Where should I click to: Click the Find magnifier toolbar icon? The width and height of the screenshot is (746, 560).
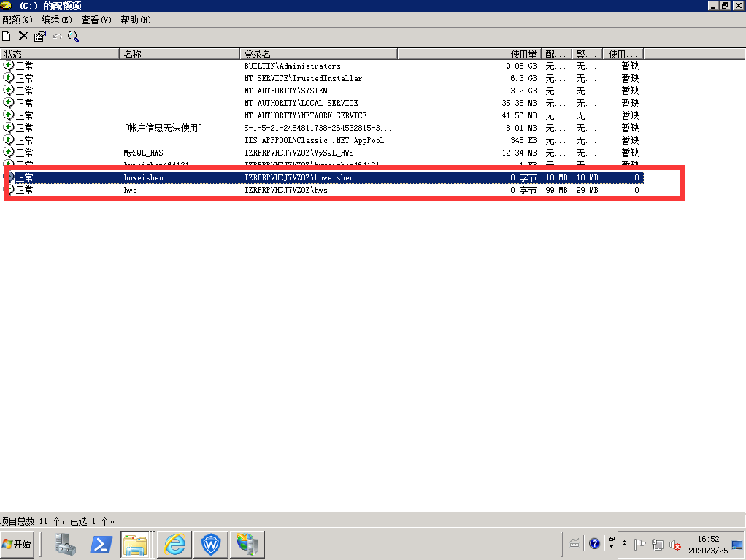coord(73,36)
